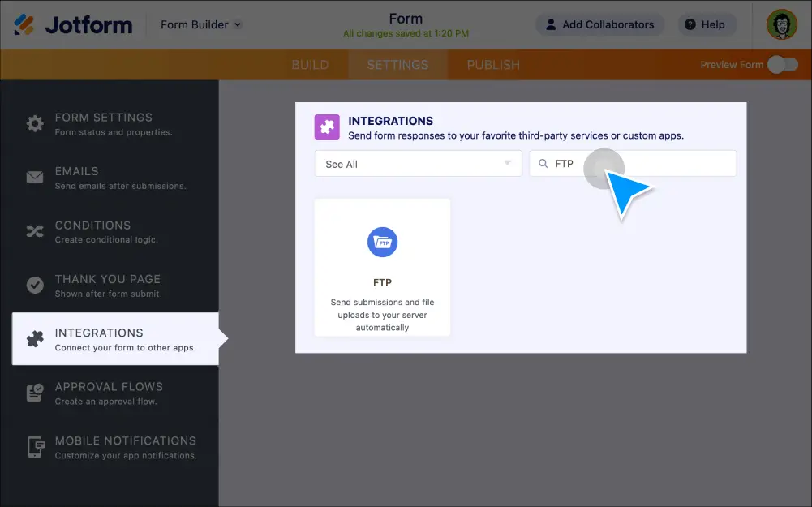Viewport: 812px width, 507px height.
Task: Click the blue FTP integration icon
Action: click(382, 242)
